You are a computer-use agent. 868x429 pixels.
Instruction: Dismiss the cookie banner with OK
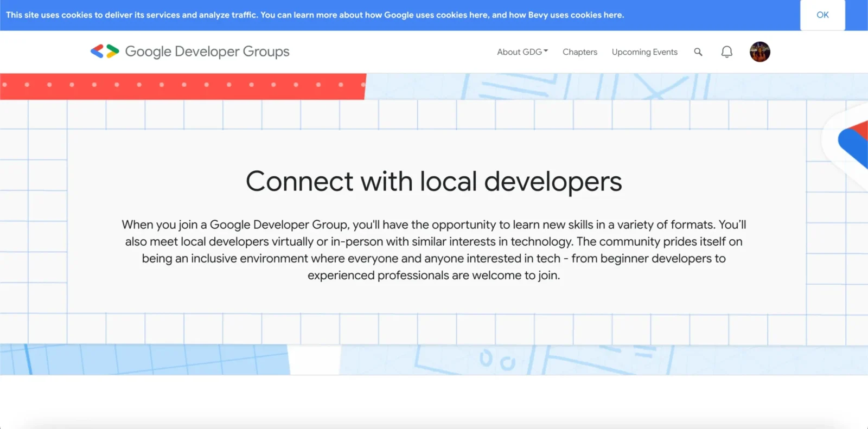822,15
